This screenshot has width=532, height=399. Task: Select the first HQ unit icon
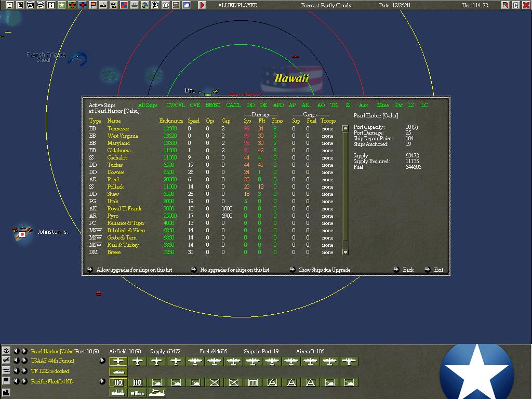[118, 382]
